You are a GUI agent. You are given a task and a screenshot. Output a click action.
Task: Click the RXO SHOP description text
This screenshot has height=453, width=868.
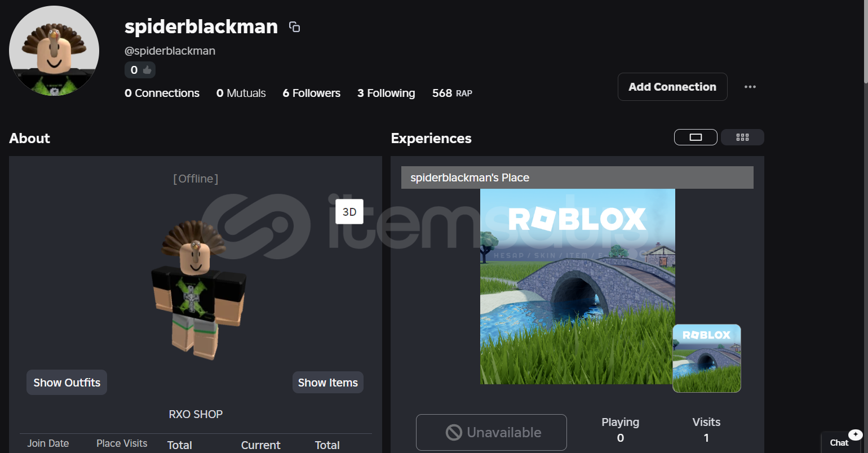click(x=196, y=414)
